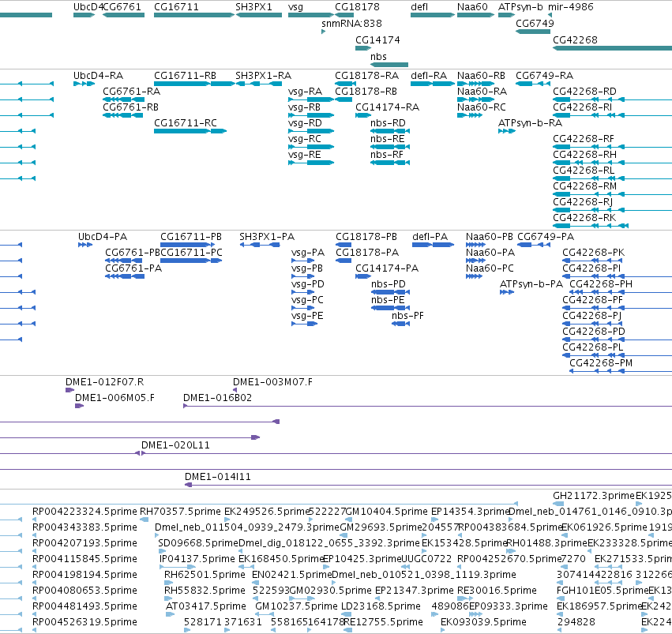The image size is (672, 634).
Task: Select the LD23168.5prime EST label
Action: point(381,606)
